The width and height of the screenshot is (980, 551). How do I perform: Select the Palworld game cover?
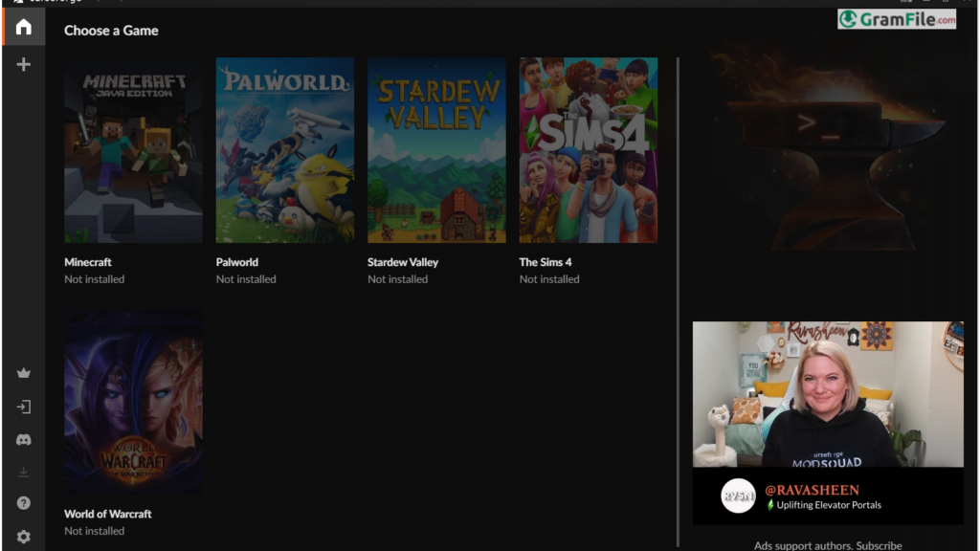(x=285, y=150)
